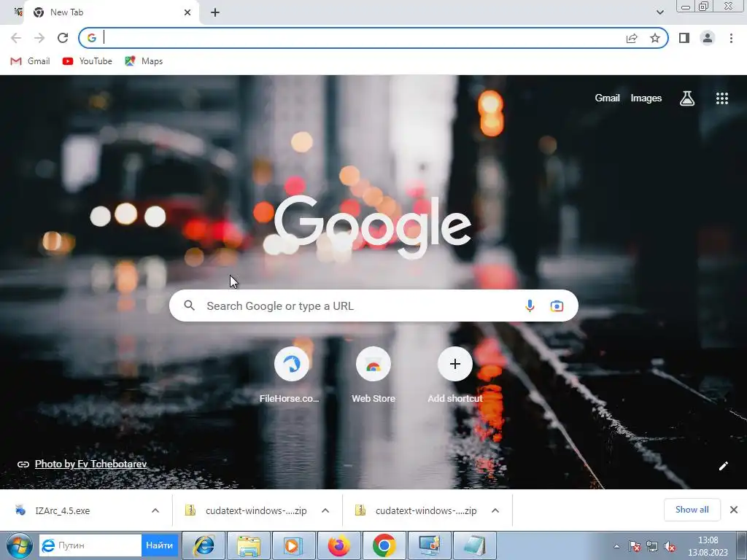
Task: Open the clock showing 13:08
Action: click(708, 546)
